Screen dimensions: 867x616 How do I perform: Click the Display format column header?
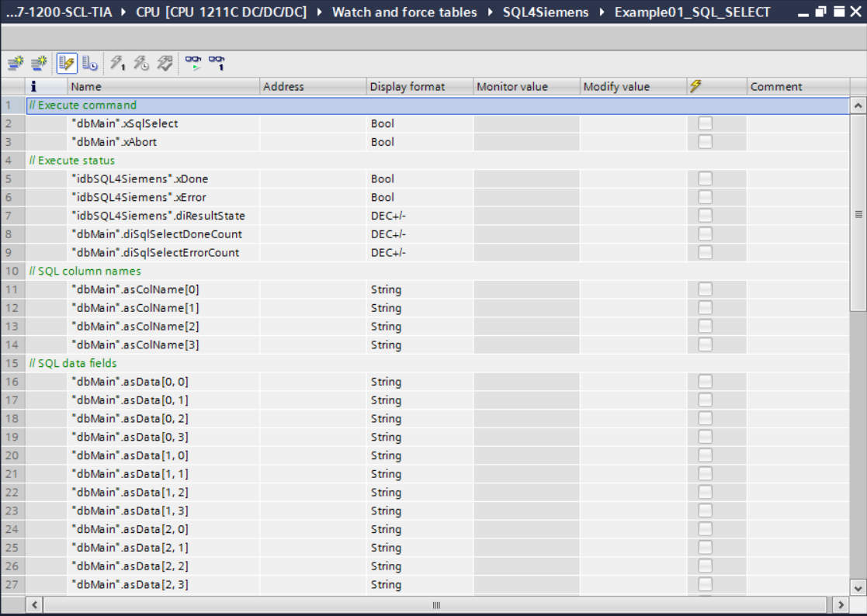click(420, 86)
